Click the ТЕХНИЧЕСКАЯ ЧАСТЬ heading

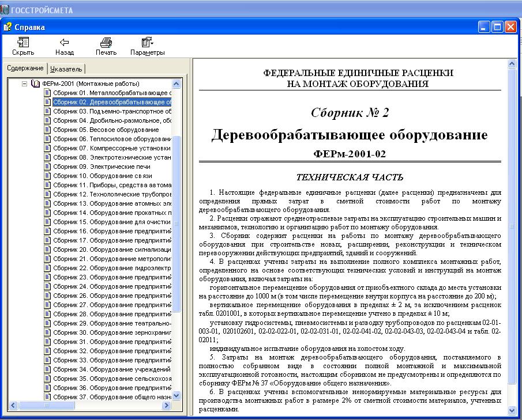350,177
